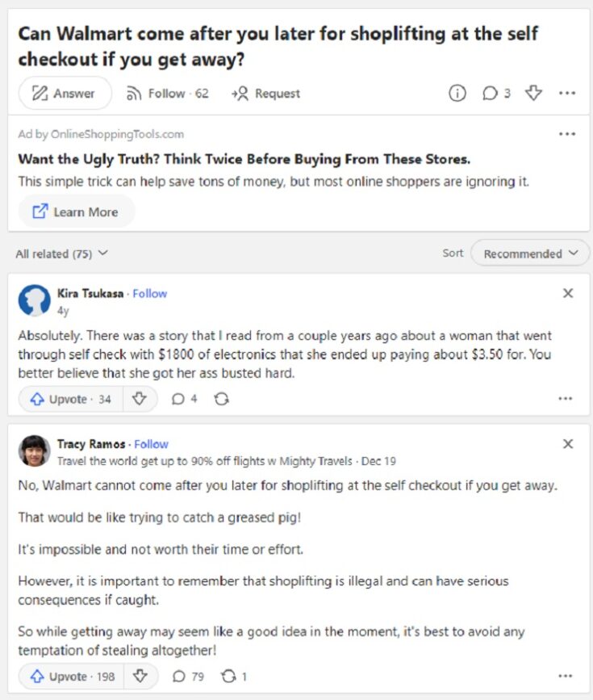Screen dimensions: 593x700
Task: Click Learn More on the ad
Action: tap(76, 212)
